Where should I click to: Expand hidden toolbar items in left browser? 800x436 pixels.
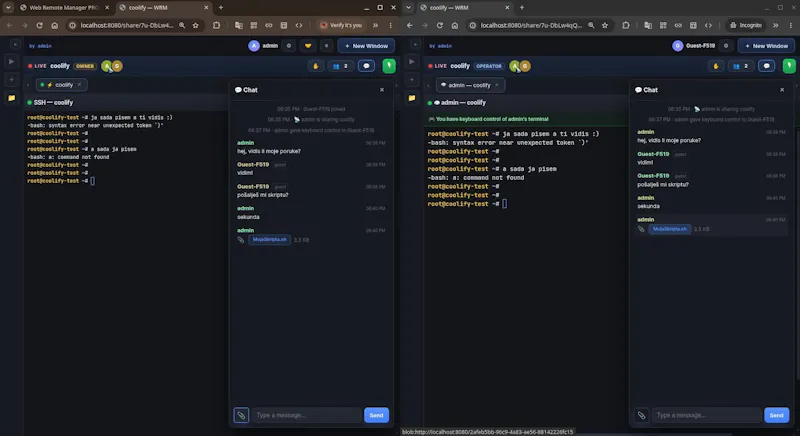376,25
